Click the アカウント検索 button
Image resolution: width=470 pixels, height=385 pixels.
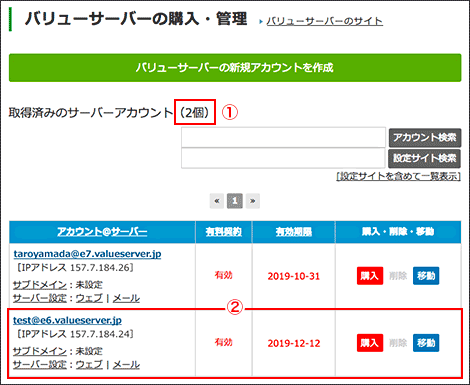(425, 137)
